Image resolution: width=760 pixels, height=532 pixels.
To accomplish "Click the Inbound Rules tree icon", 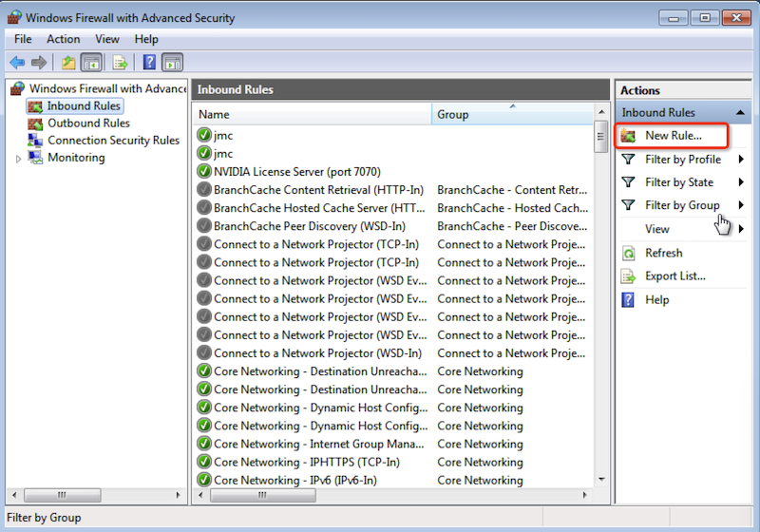I will tap(35, 106).
